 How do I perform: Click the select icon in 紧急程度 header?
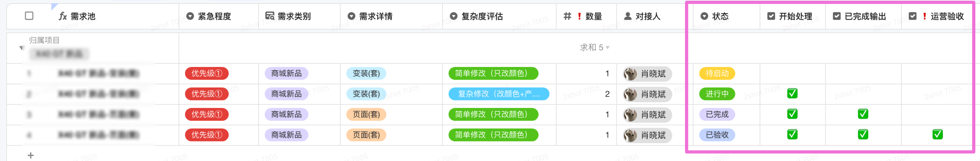point(190,16)
